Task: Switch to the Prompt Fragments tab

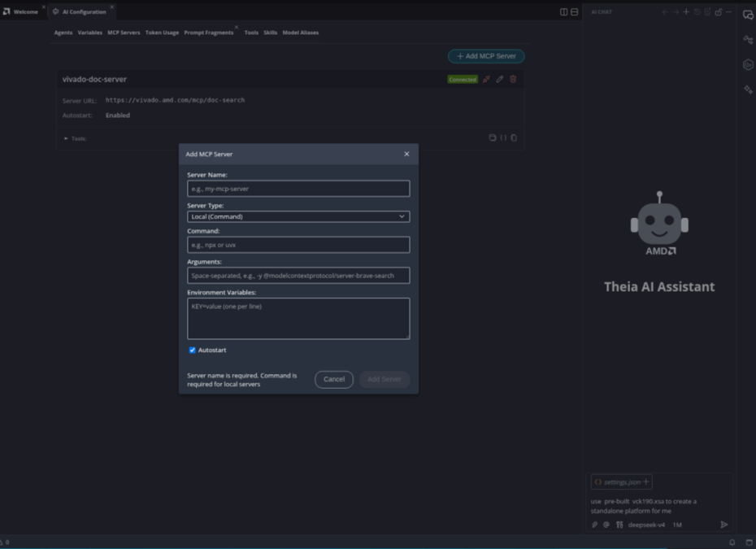Action: pyautogui.click(x=209, y=33)
